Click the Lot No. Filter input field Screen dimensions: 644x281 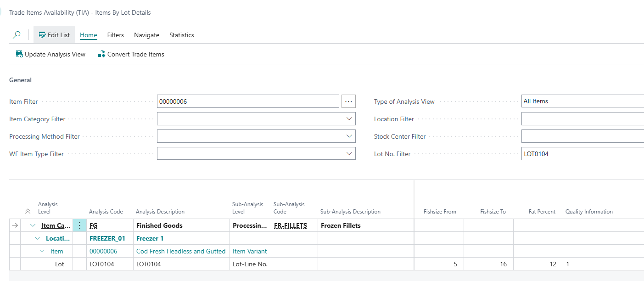click(x=582, y=154)
